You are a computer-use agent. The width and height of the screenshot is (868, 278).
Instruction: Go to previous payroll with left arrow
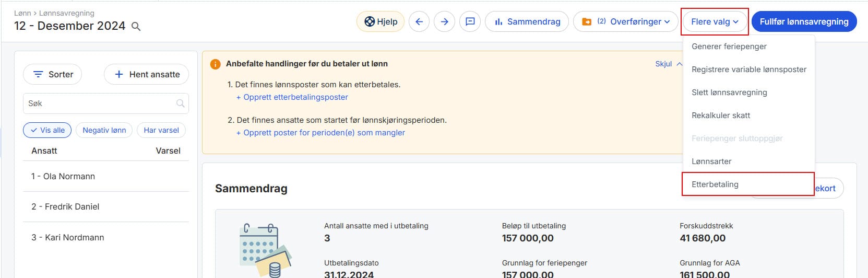[x=419, y=22]
